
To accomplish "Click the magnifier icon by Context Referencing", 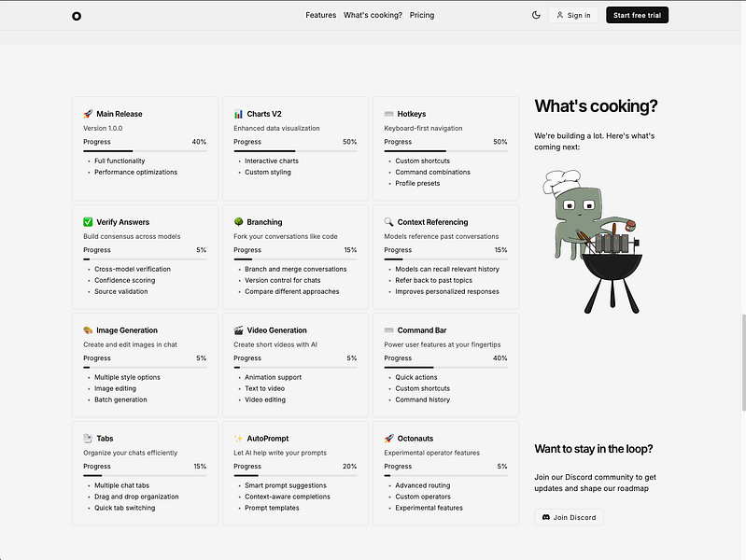I will (x=388, y=222).
